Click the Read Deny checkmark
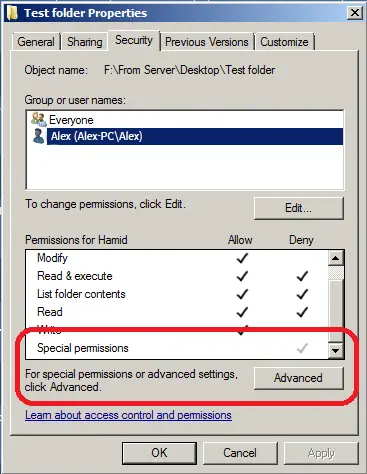 pos(302,312)
